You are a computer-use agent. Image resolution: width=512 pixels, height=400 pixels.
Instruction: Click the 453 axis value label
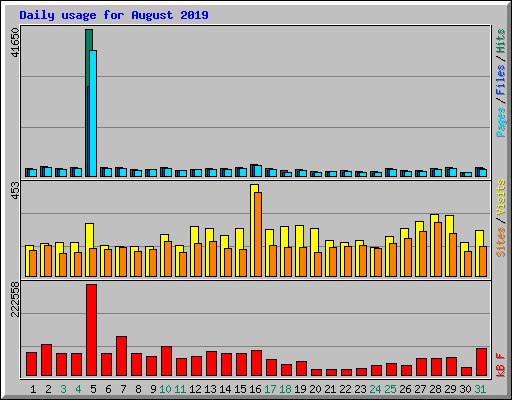click(x=15, y=191)
